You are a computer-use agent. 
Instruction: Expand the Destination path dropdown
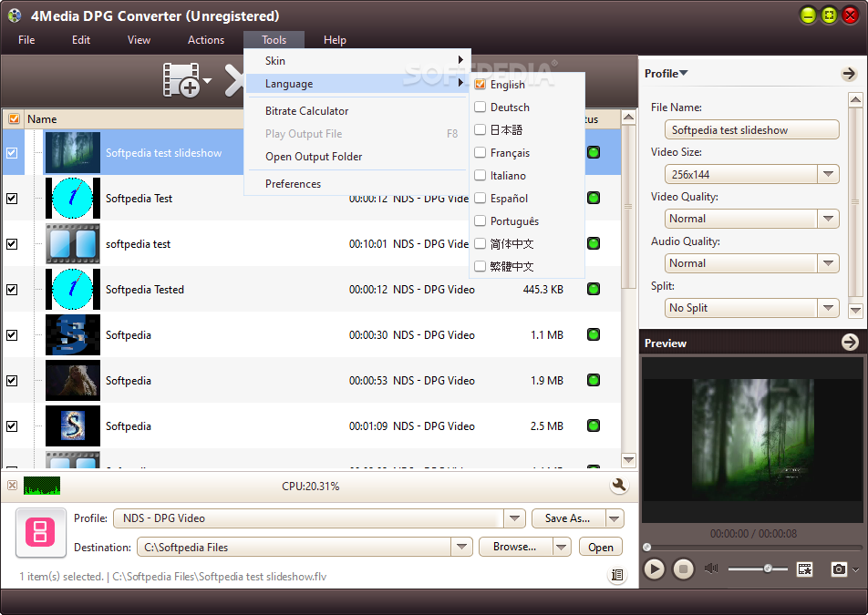coord(461,547)
